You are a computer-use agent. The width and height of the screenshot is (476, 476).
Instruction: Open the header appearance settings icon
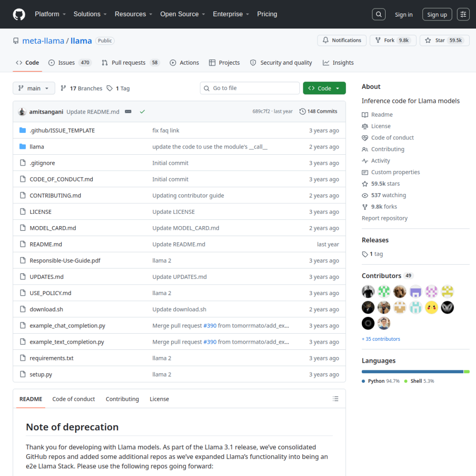463,14
